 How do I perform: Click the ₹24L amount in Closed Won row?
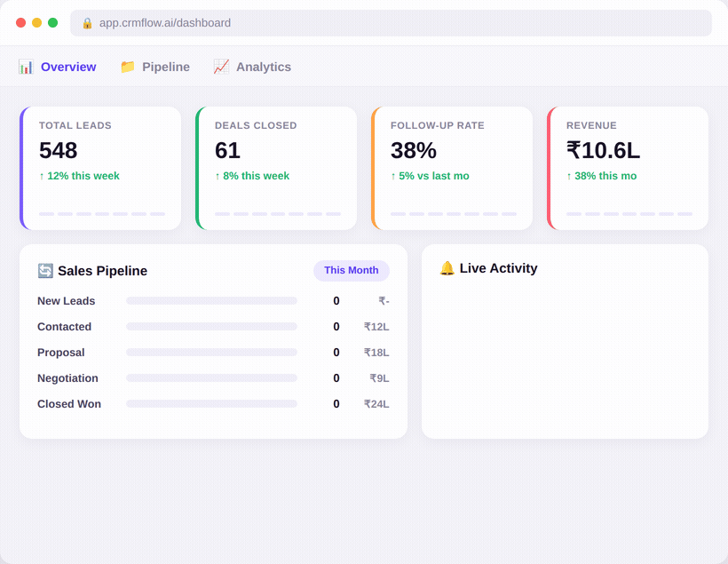pos(376,404)
